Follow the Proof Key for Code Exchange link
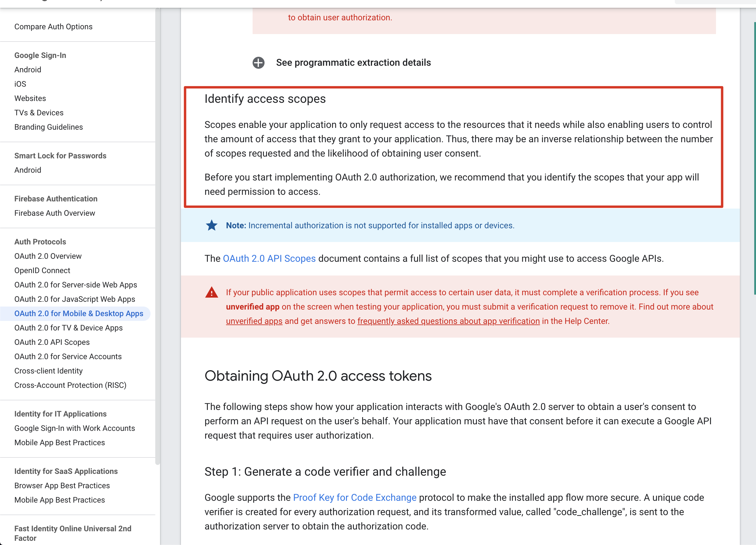This screenshot has height=545, width=756. 355,497
